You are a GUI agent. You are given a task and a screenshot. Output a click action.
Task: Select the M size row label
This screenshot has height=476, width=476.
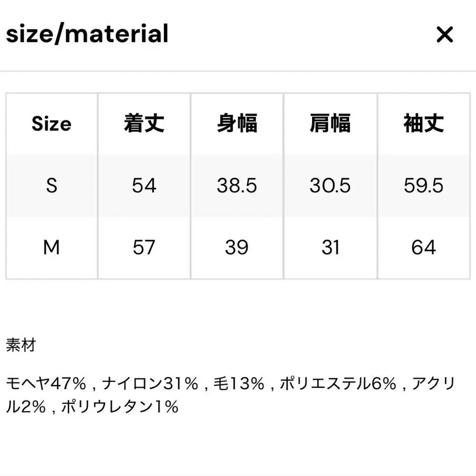pos(51,247)
